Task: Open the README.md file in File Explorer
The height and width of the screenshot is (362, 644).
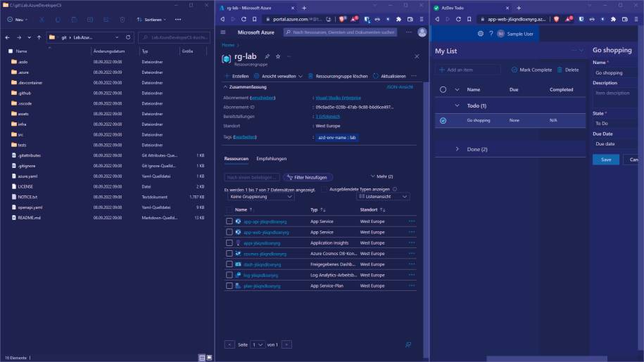Action: pos(29,218)
